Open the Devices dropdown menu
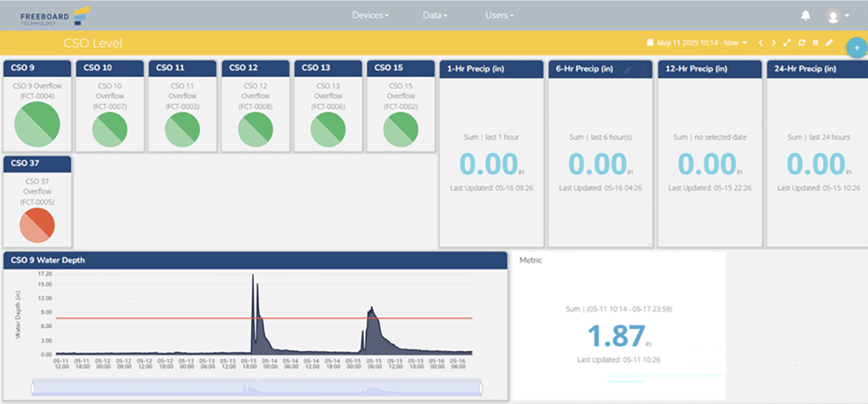This screenshot has height=404, width=868. click(x=370, y=15)
